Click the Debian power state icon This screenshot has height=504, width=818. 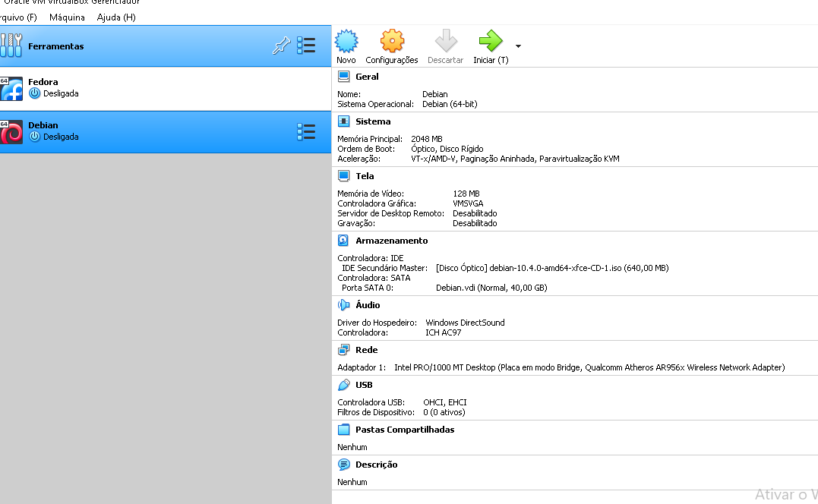pos(34,137)
